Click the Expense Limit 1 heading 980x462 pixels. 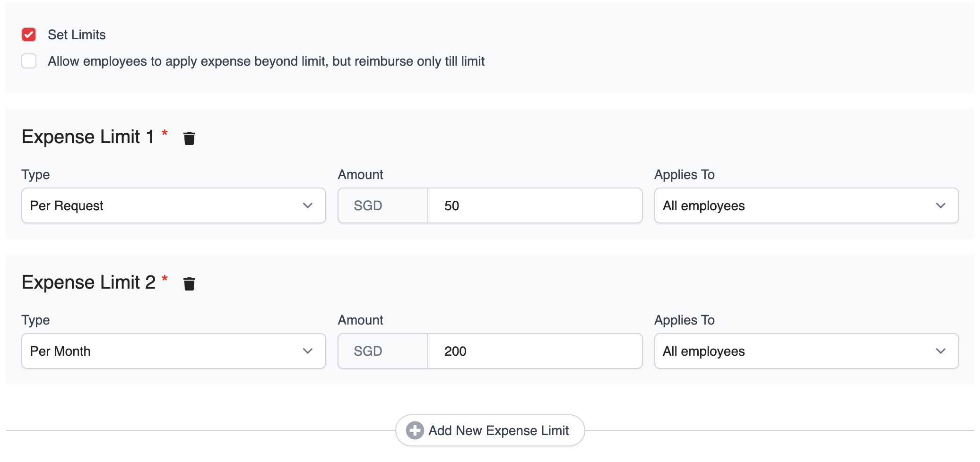pos(88,137)
